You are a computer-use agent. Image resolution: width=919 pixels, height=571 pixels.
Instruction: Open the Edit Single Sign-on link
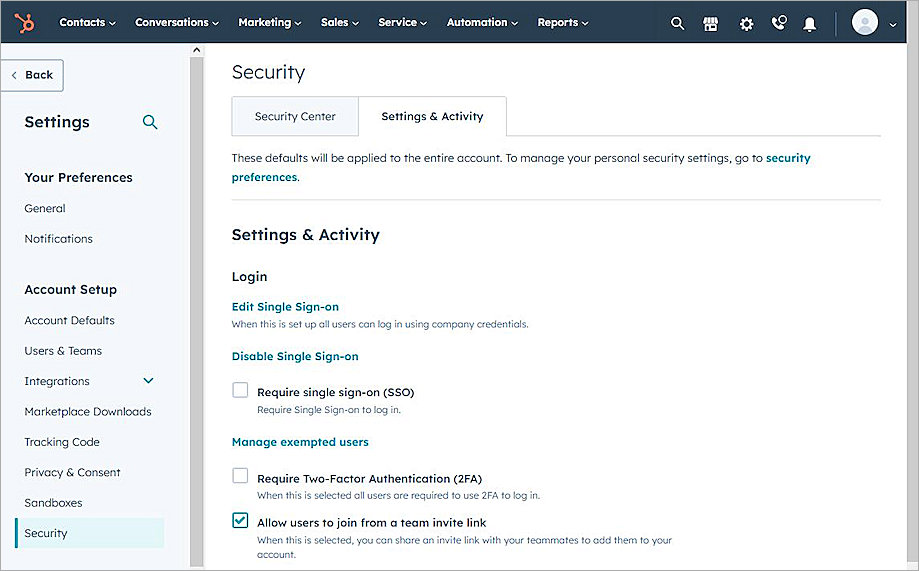(x=285, y=306)
